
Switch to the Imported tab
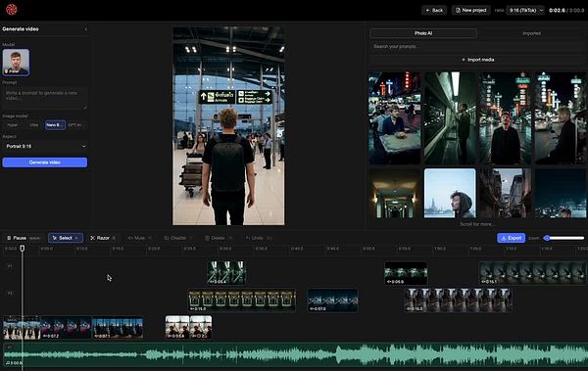click(x=531, y=33)
